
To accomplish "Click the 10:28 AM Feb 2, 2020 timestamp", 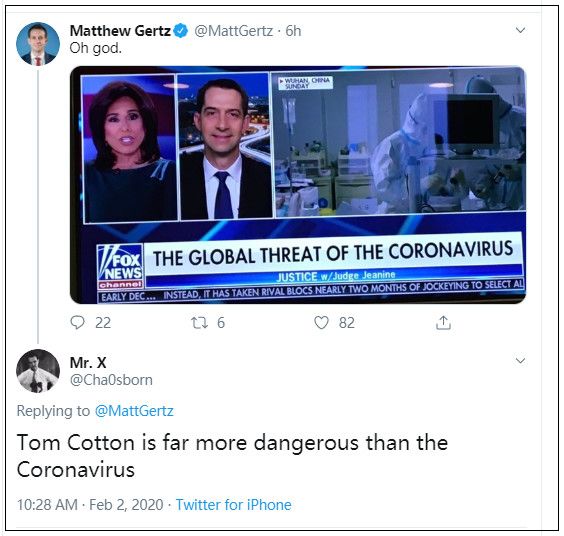I will (x=90, y=505).
